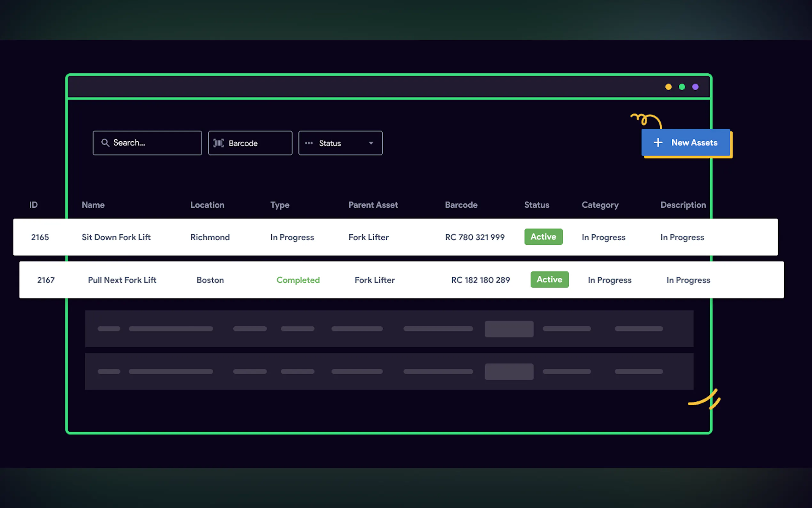Click the Completed type in row 2167
812x508 pixels.
coord(298,280)
